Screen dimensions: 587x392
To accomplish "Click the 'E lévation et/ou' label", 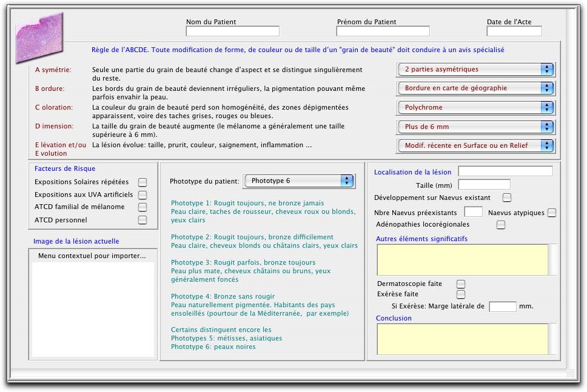I will [61, 145].
